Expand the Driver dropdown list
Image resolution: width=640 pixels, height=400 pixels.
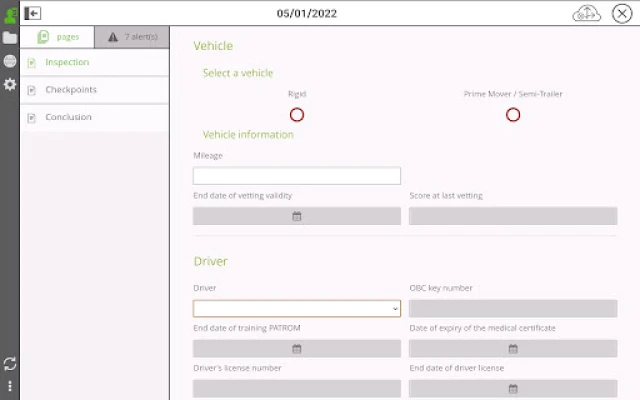tap(297, 309)
